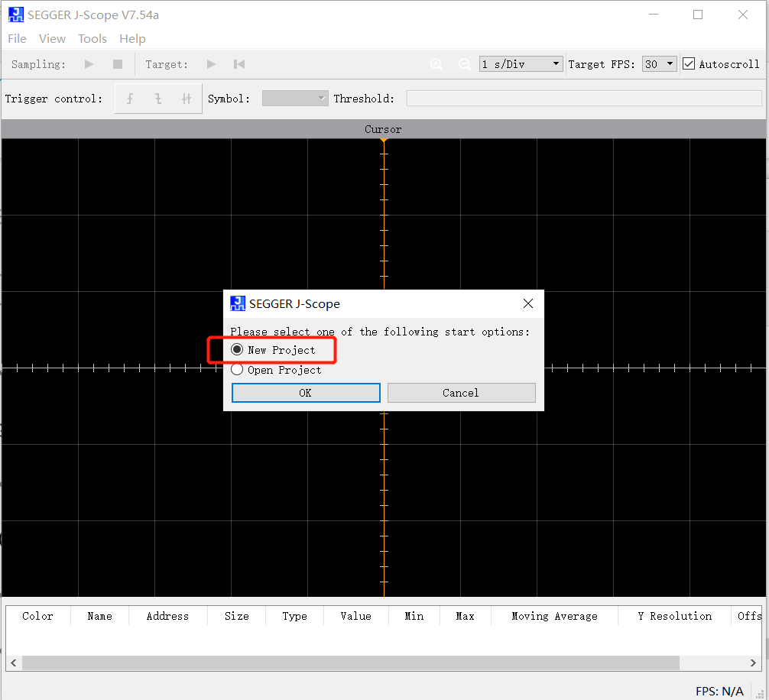Open the Tools menu
The image size is (769, 700).
[92, 39]
